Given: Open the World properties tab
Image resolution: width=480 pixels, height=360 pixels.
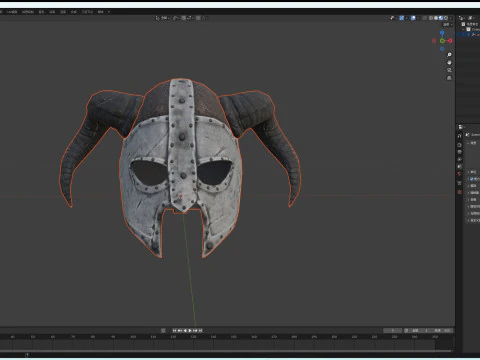Looking at the screenshot, I should 460,173.
